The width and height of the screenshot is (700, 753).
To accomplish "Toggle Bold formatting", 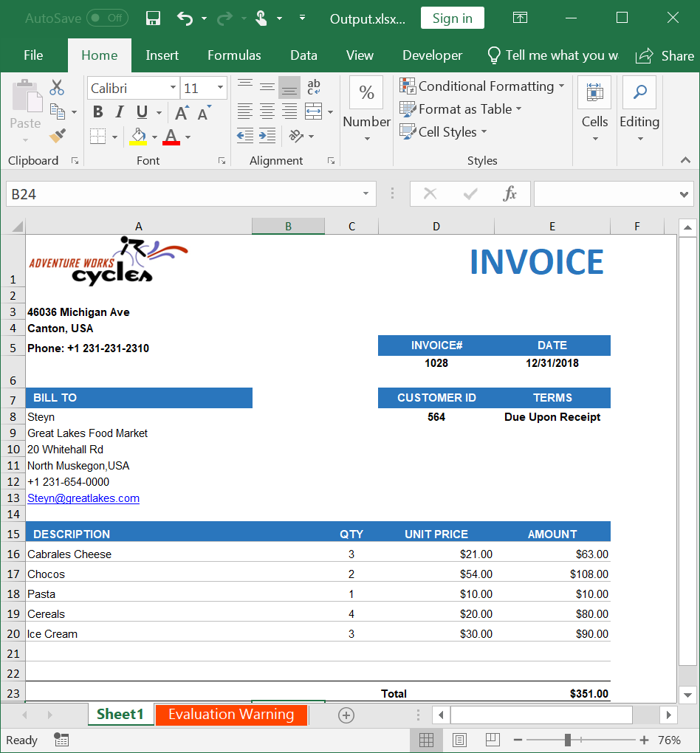I will (97, 112).
